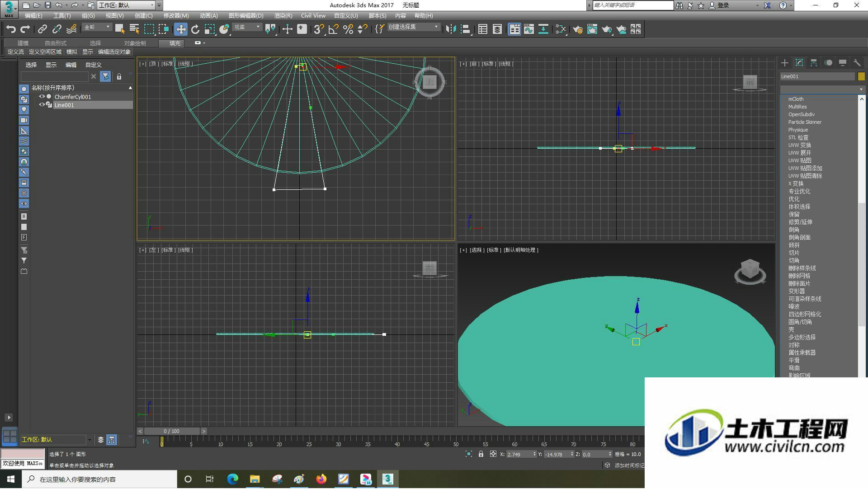Click the Angle Snap toggle icon
The height and width of the screenshot is (489, 868).
click(334, 29)
